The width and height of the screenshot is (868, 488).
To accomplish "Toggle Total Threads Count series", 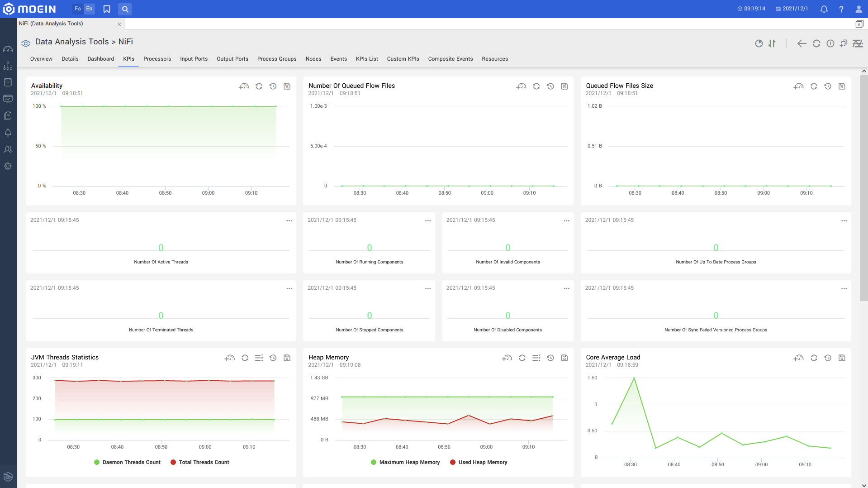I will (200, 462).
